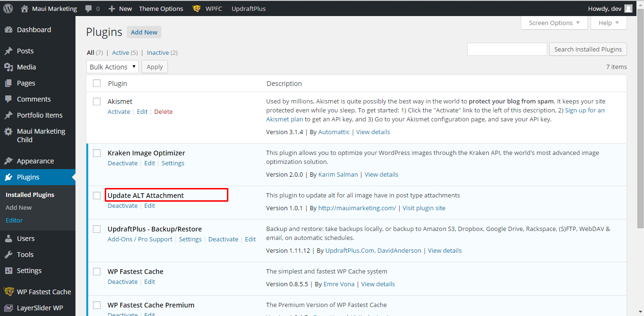The width and height of the screenshot is (644, 316).
Task: Open the Bulk Actions dropdown
Action: coord(112,67)
